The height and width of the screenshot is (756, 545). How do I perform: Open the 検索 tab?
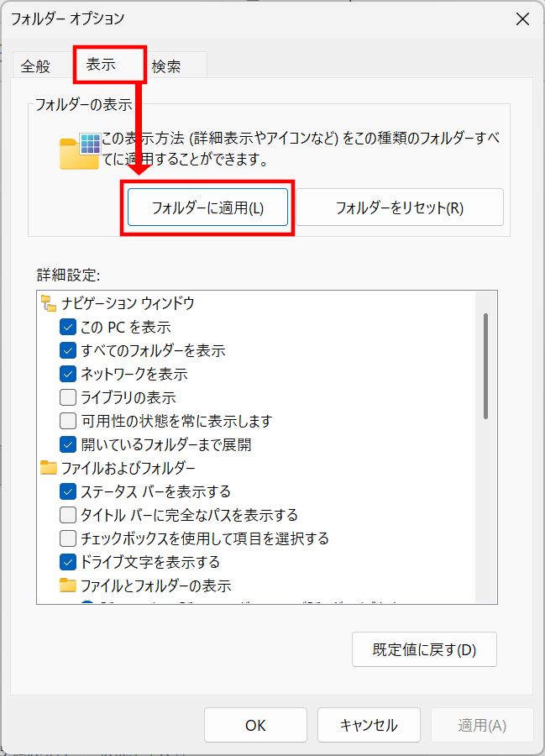(x=166, y=66)
